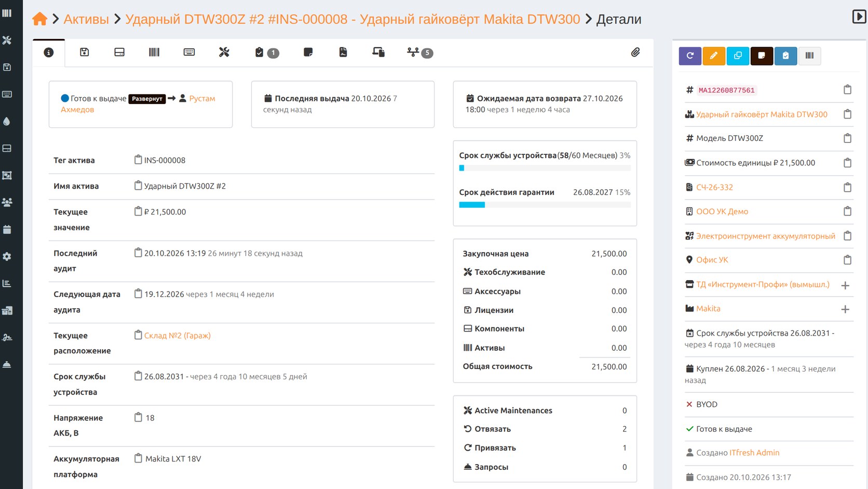Open СЧ-26-332 order link

(x=714, y=187)
